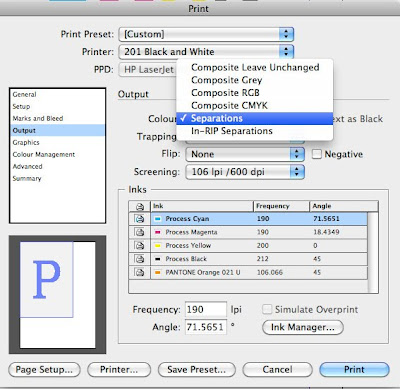
Task: Click the page preview thumbnail with letter P
Action: 57,294
